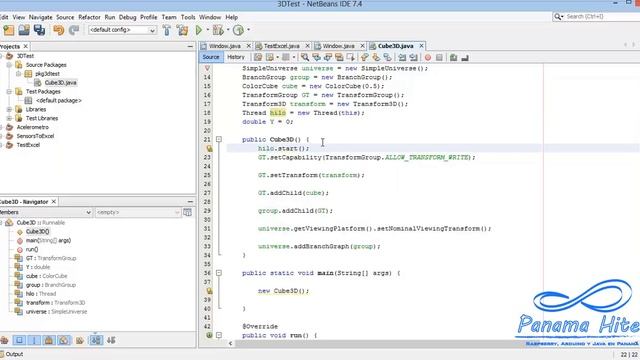The width and height of the screenshot is (640, 360).
Task: Switch to the Source view button
Action: pyautogui.click(x=211, y=57)
